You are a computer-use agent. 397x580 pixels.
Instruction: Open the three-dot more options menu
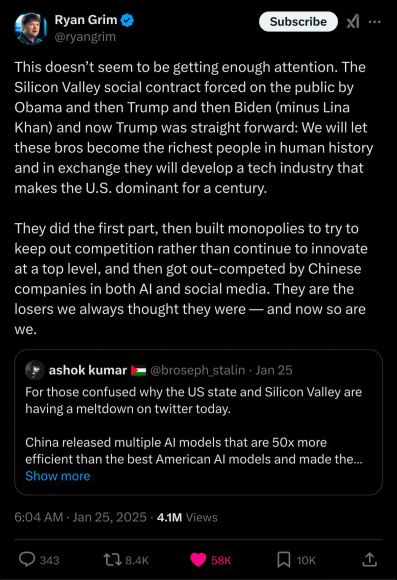click(x=374, y=22)
